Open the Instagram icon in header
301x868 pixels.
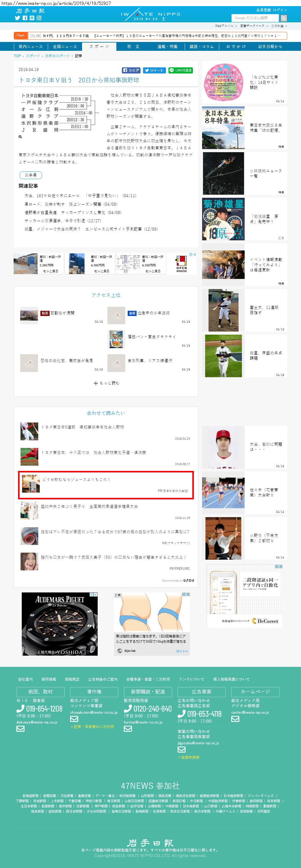click(39, 18)
